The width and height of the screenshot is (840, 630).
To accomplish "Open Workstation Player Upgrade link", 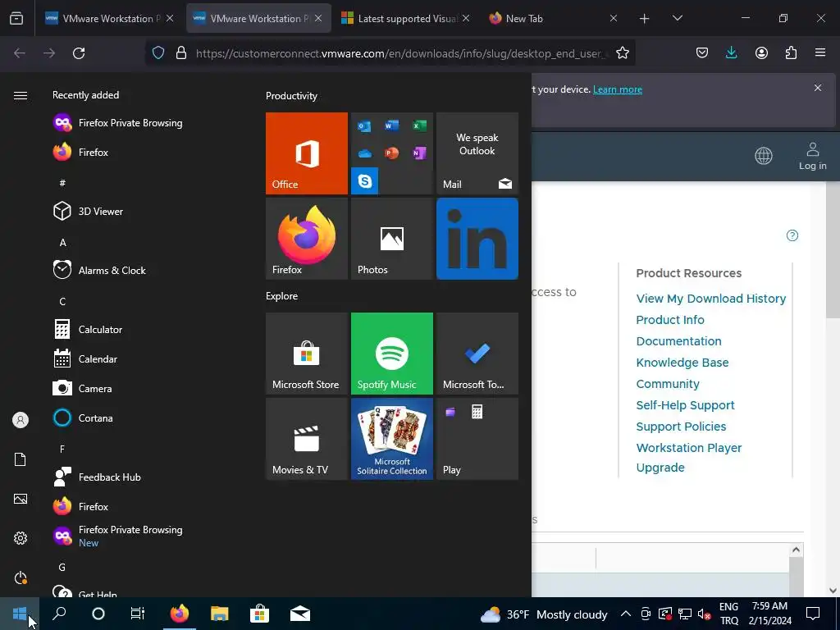I will [689, 458].
